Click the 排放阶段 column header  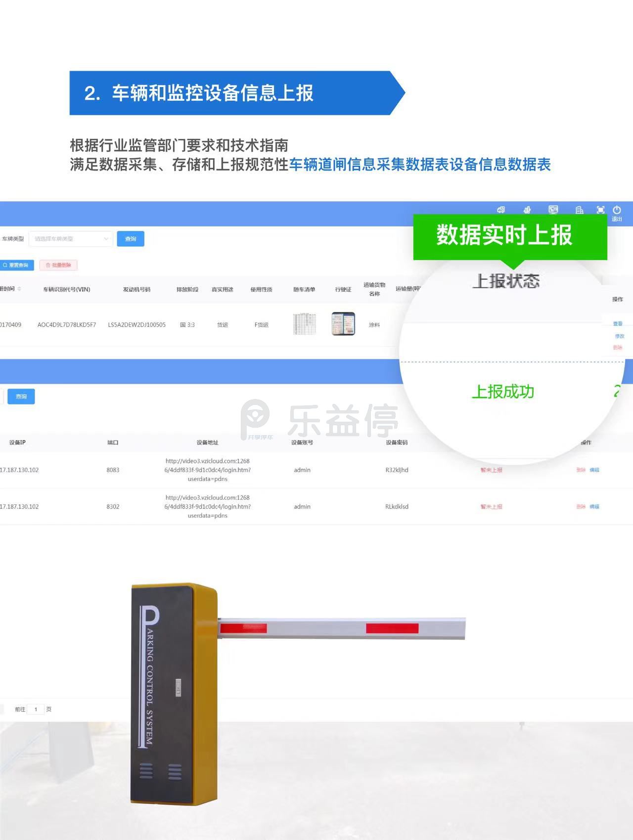[x=187, y=289]
